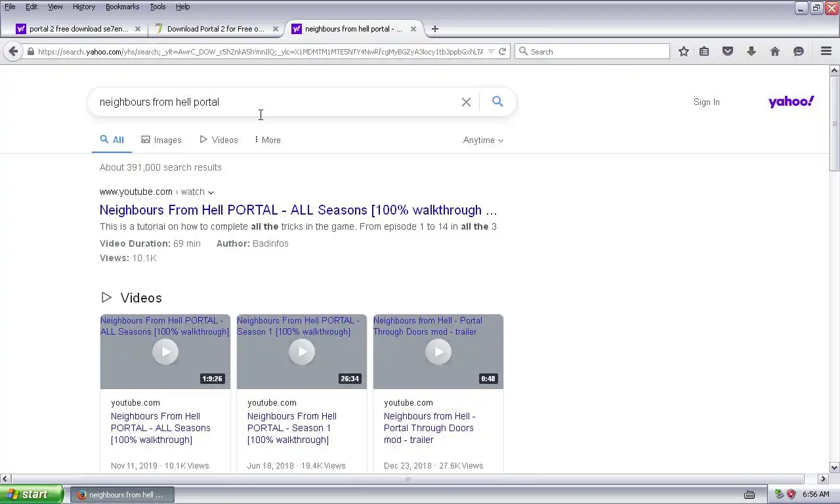
Task: Open the 'Season 1 [100% walkthrough]' video card title
Action: tap(292, 428)
